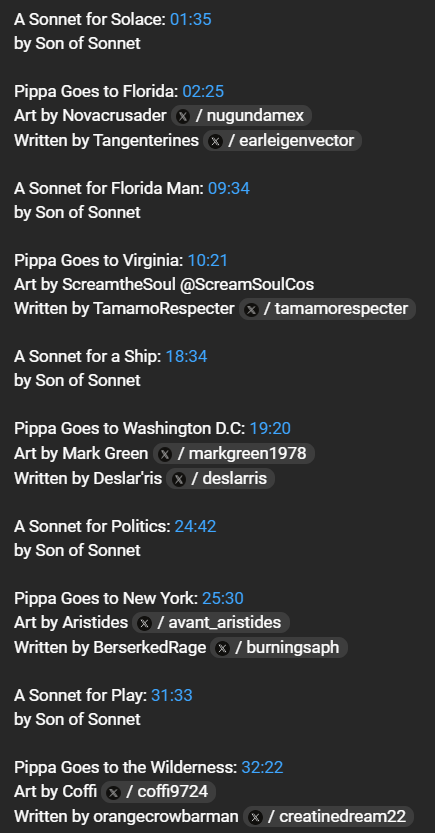This screenshot has height=833, width=435.
Task: Jump to 31:33 Sonnet for Play
Action: pyautogui.click(x=172, y=695)
